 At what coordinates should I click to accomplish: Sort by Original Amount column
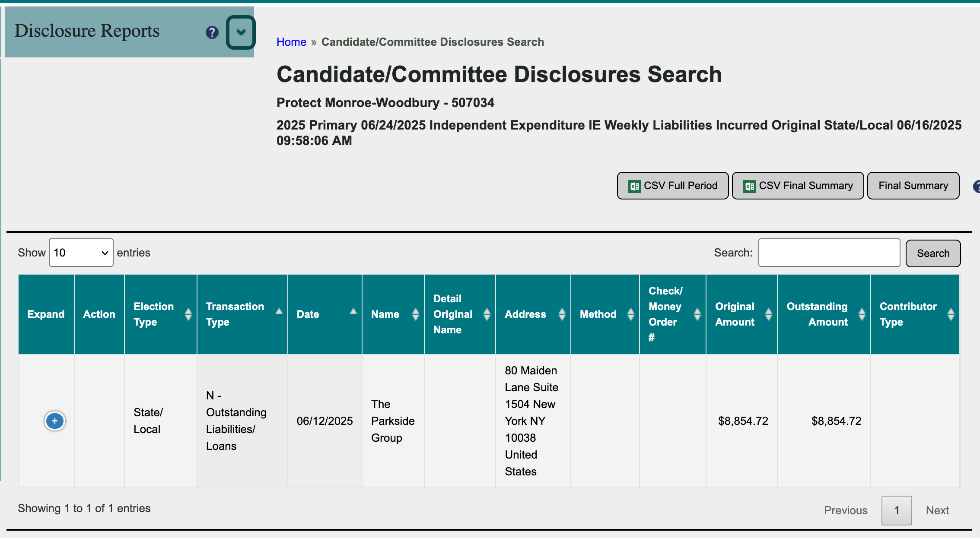pos(741,314)
